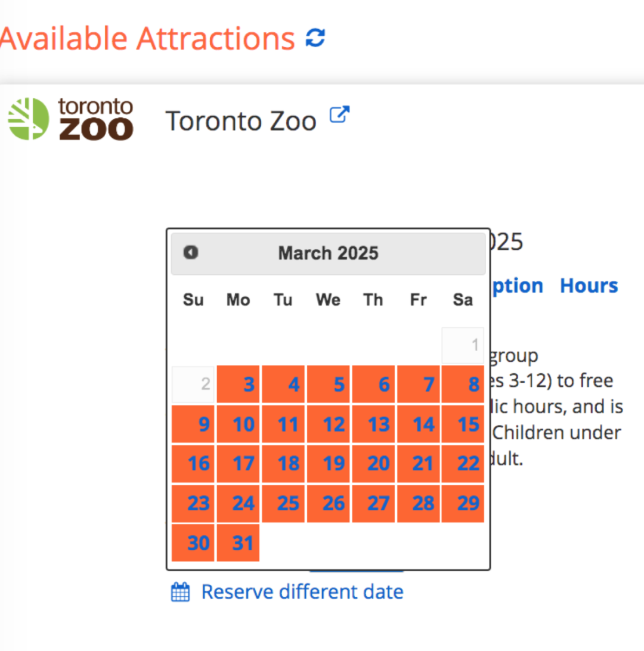The image size is (644, 651).
Task: Open the Reserve different date link
Action: [302, 591]
